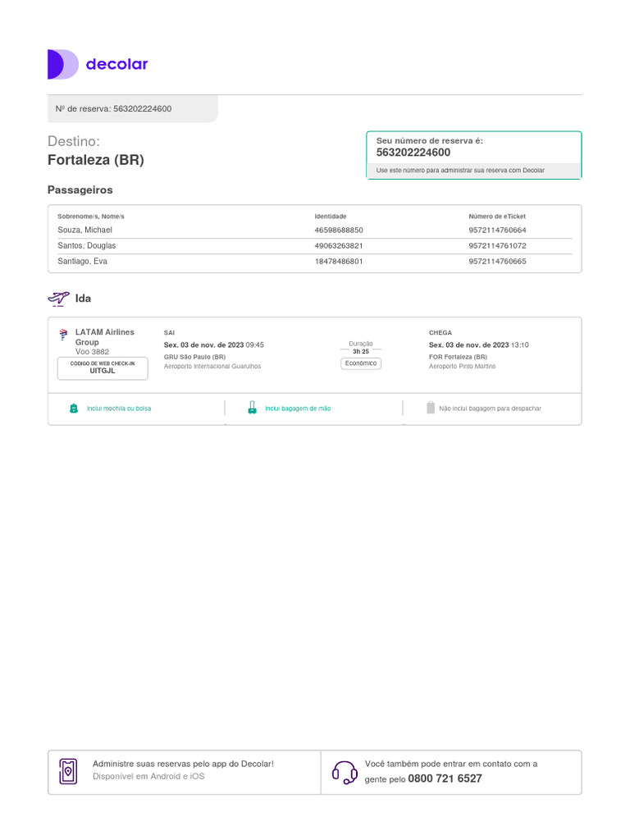Image resolution: width=630 pixels, height=840 pixels.
Task: Click the green backpack icon
Action: (x=74, y=408)
